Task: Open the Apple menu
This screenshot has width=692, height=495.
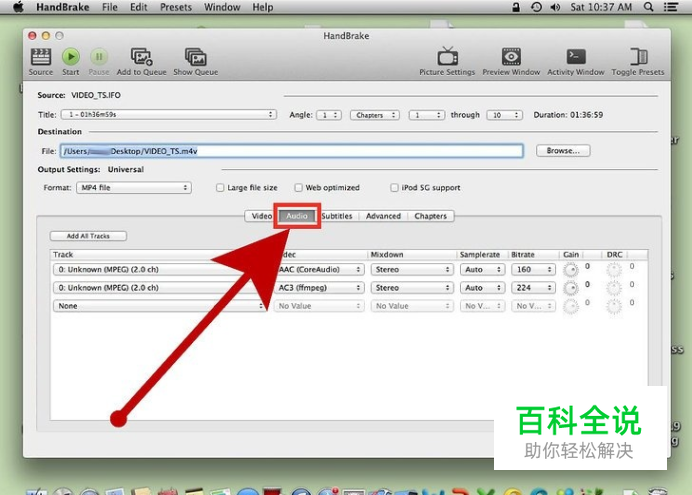Action: tap(18, 7)
